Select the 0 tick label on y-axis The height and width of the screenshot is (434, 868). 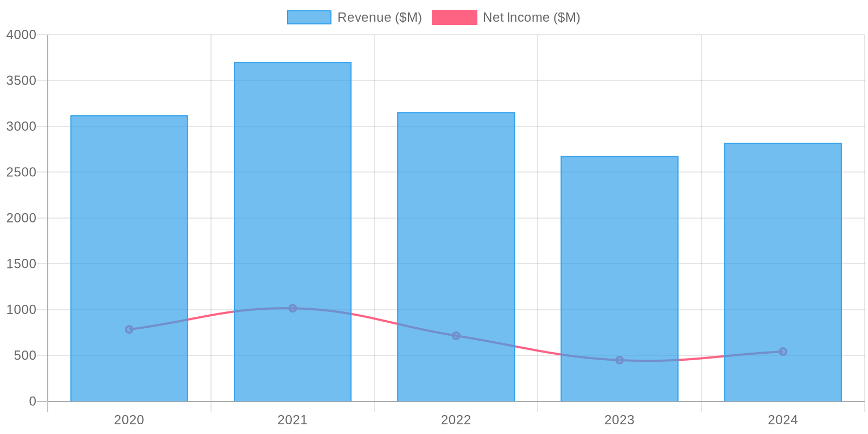click(x=33, y=401)
